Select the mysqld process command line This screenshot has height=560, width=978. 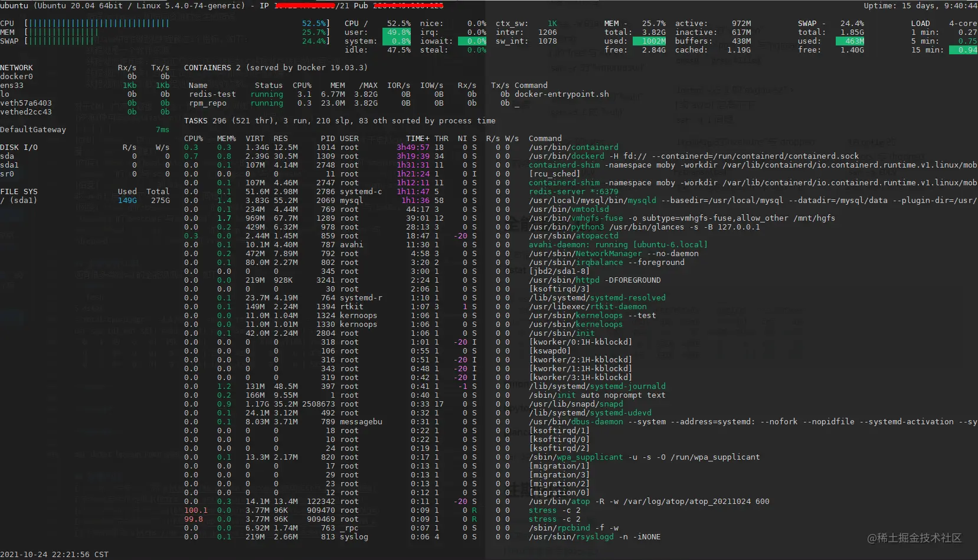click(753, 201)
